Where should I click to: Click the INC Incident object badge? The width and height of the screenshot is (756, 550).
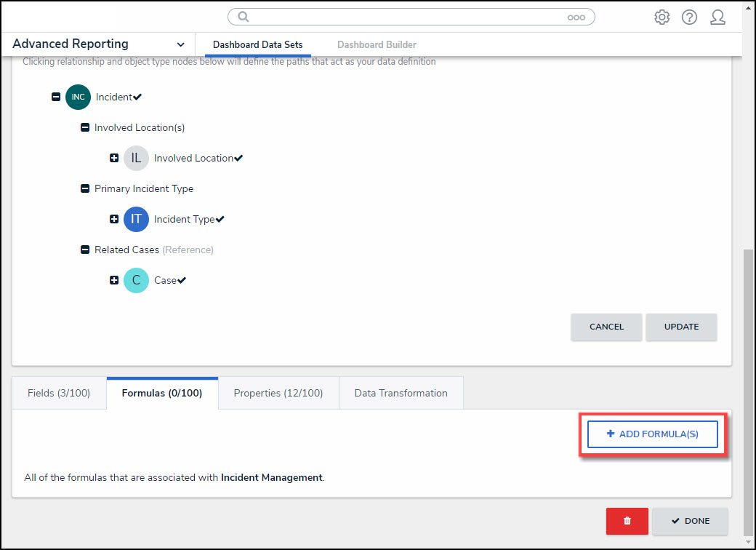point(78,97)
